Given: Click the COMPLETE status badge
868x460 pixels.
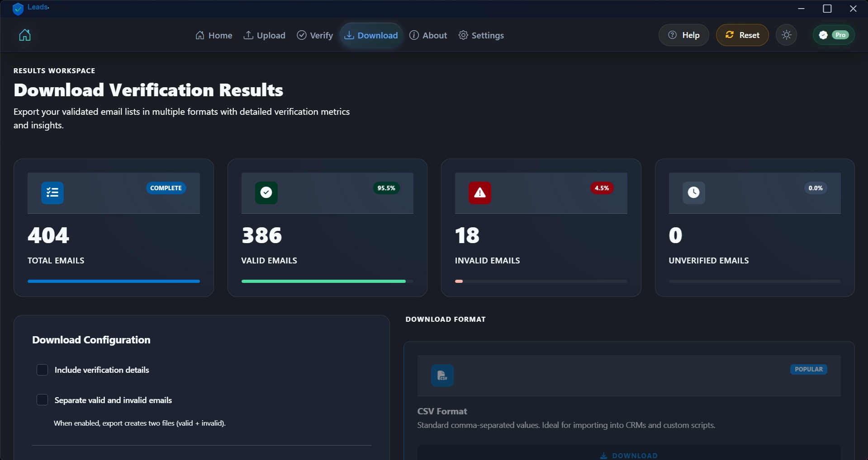Looking at the screenshot, I should 166,188.
